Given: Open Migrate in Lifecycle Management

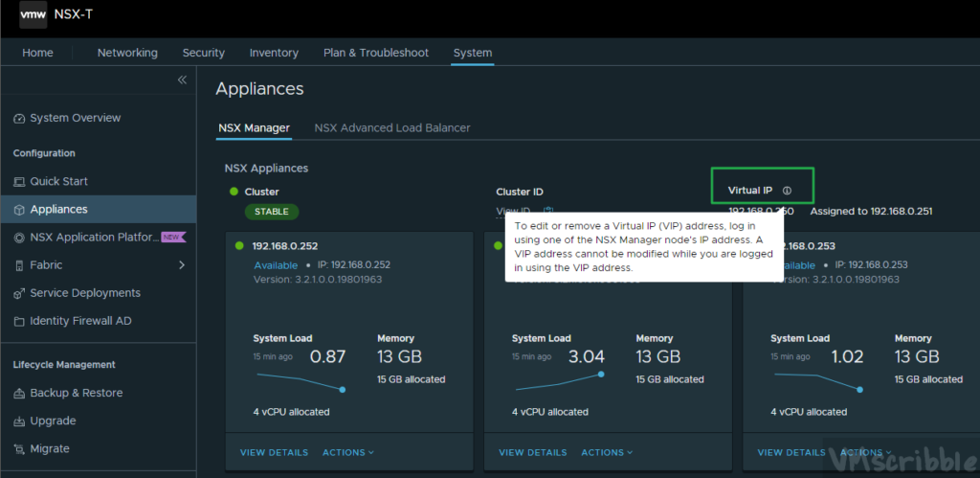Looking at the screenshot, I should click(x=49, y=448).
